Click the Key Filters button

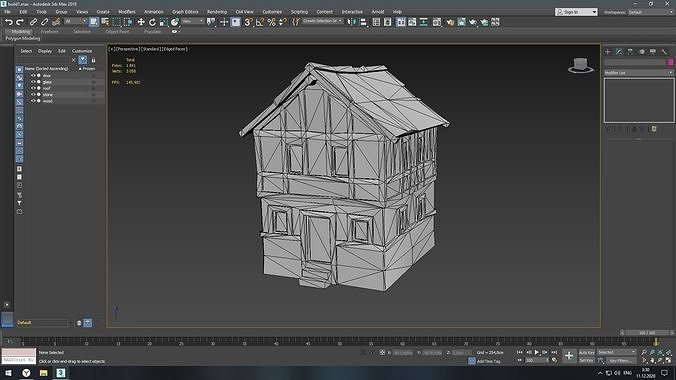(x=621, y=361)
